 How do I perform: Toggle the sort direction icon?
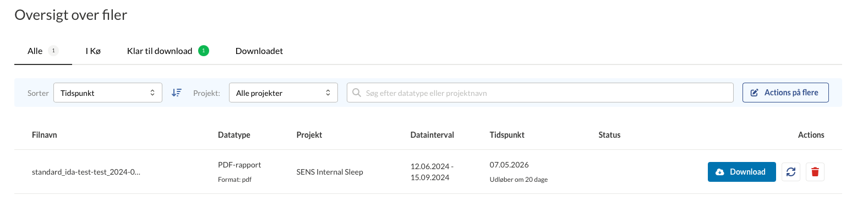point(176,93)
